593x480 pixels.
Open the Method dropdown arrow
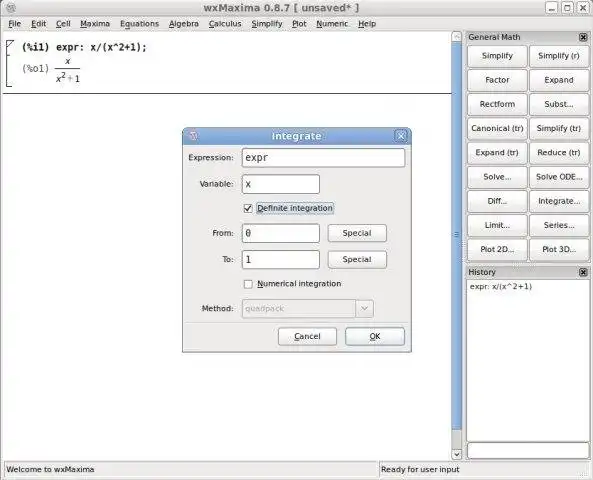[x=364, y=309]
